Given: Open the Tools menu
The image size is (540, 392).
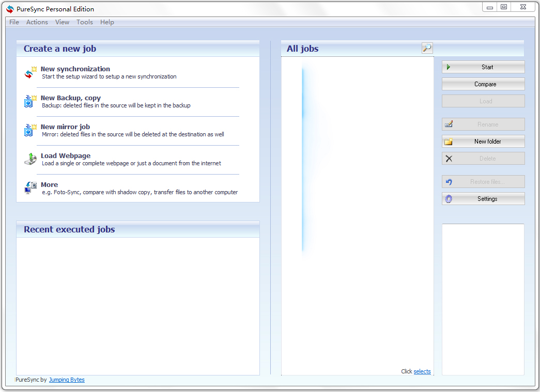Looking at the screenshot, I should click(84, 22).
